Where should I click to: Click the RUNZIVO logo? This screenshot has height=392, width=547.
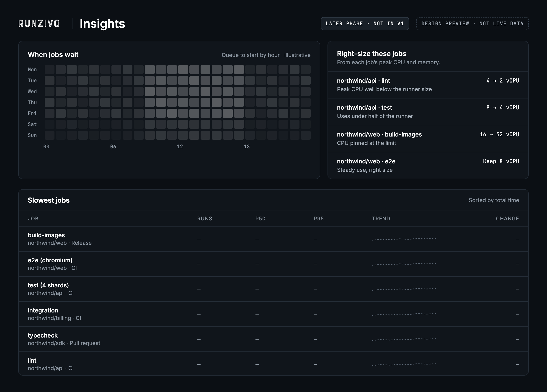tap(39, 24)
